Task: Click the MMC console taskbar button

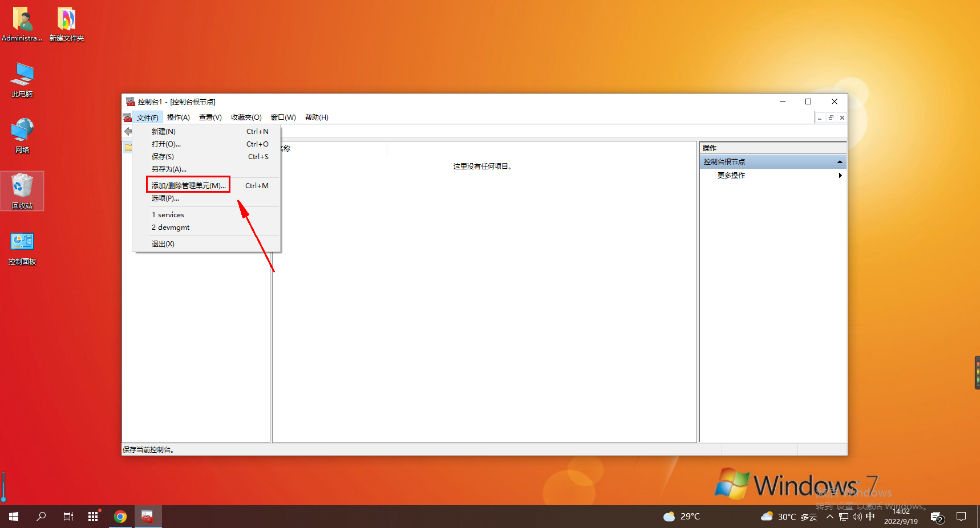Action: [148, 517]
